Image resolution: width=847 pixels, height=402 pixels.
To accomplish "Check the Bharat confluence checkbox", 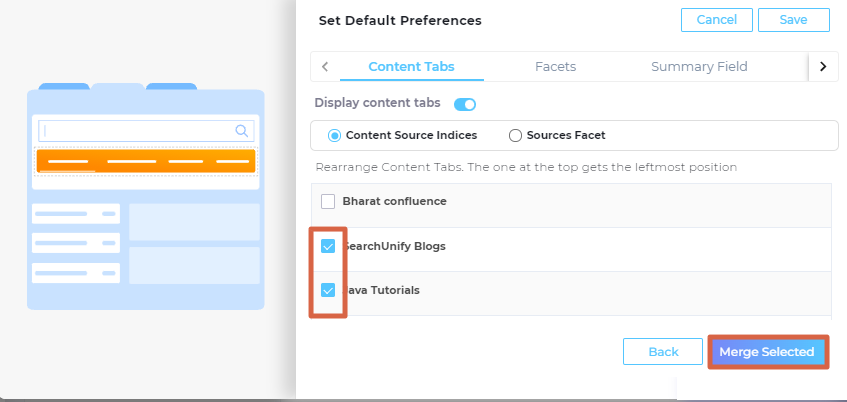I will point(328,201).
